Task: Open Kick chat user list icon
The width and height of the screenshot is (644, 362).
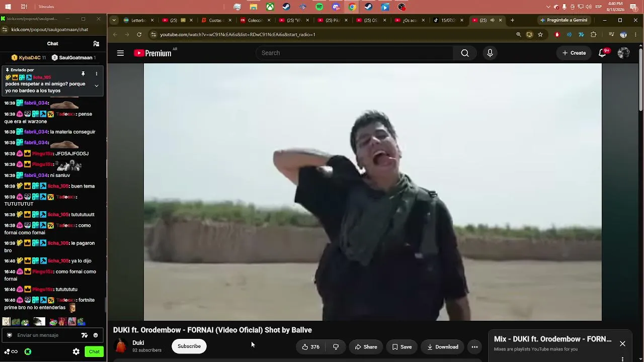Action: point(96,44)
